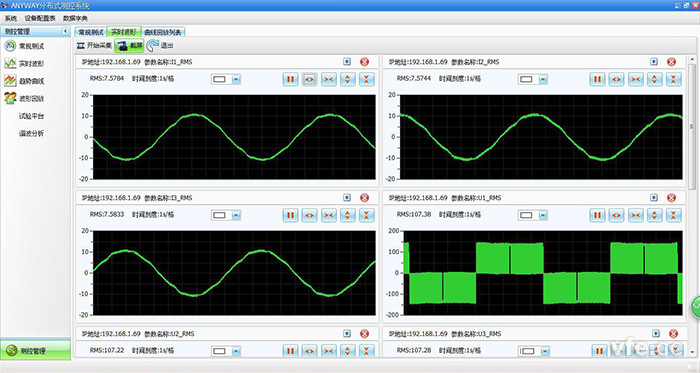This screenshot has width=700, height=373.
Task: Open the second menu in menu bar
Action: click(x=40, y=18)
